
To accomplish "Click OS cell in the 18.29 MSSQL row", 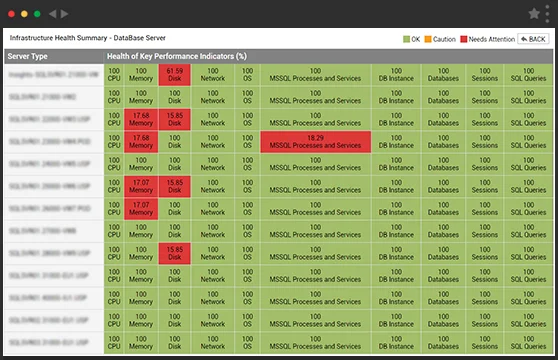I will 247,142.
